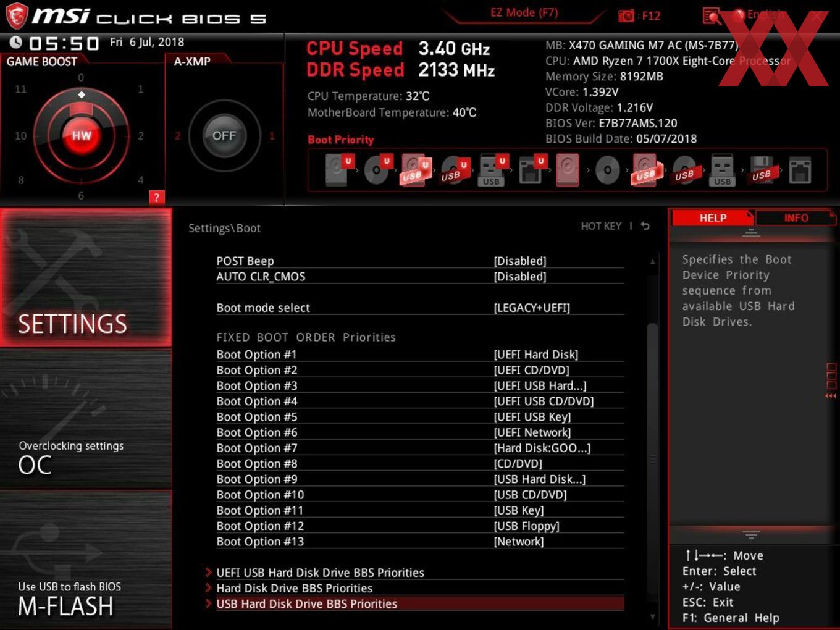This screenshot has height=630, width=840.
Task: Toggle POST Beep Disabled value
Action: tap(520, 261)
